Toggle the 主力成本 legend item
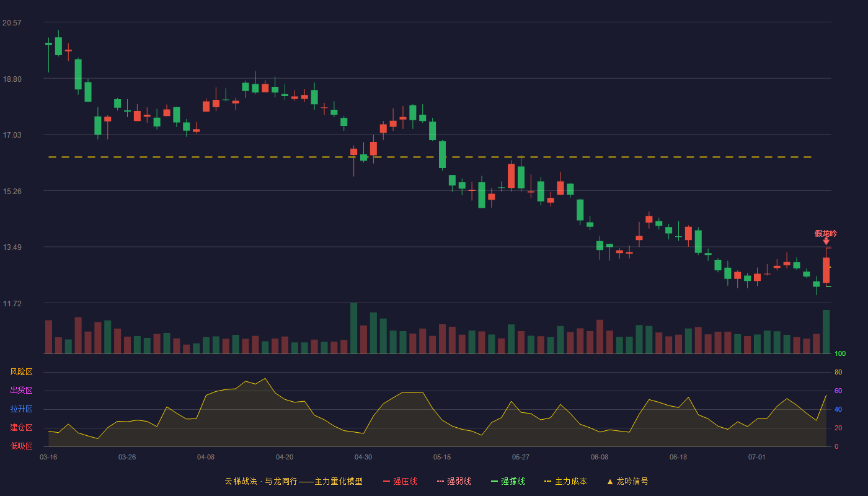This screenshot has height=496, width=868. [565, 481]
